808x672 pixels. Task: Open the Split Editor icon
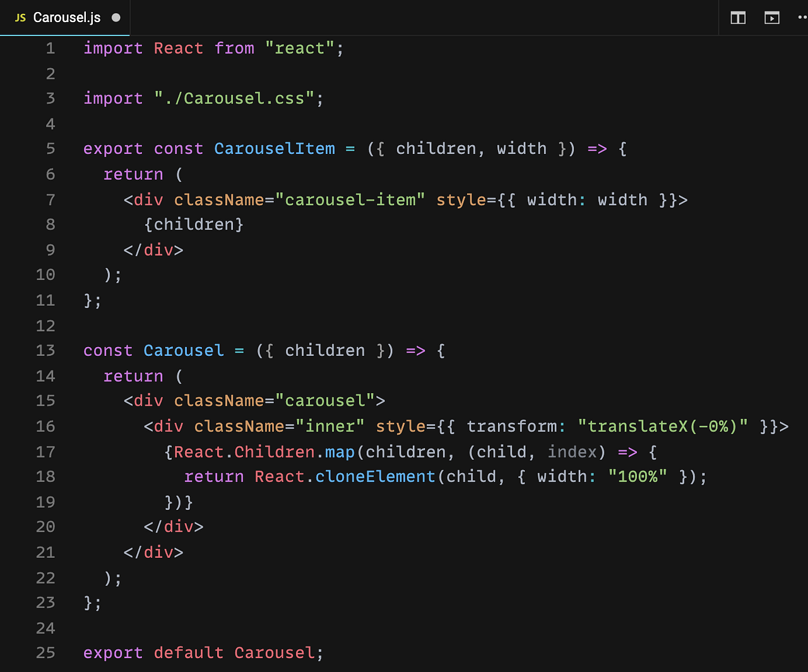[737, 18]
